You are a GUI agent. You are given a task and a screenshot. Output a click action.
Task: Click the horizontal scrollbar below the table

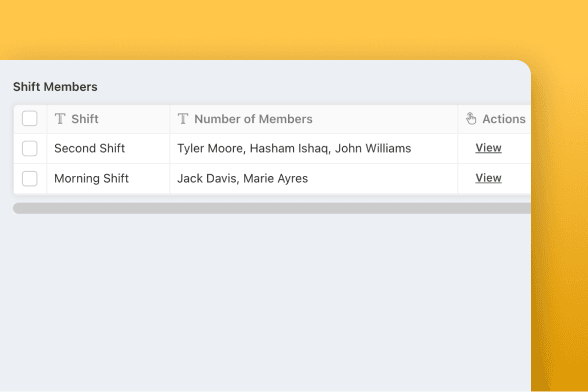pyautogui.click(x=272, y=208)
